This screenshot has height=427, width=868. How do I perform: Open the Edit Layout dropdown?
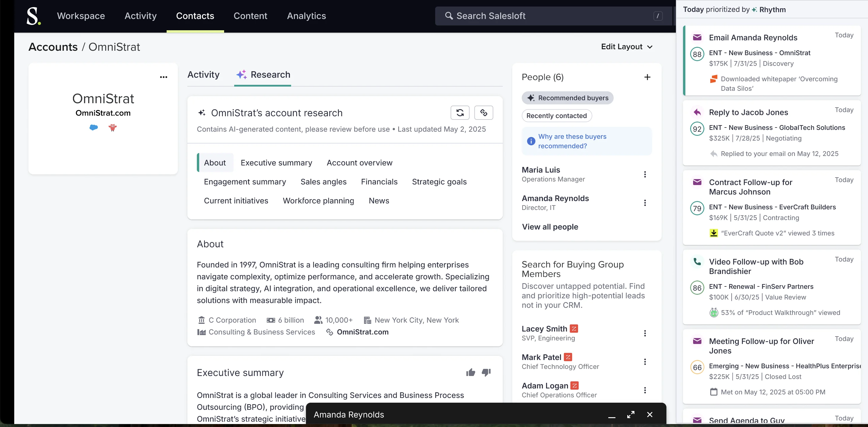[x=627, y=47]
